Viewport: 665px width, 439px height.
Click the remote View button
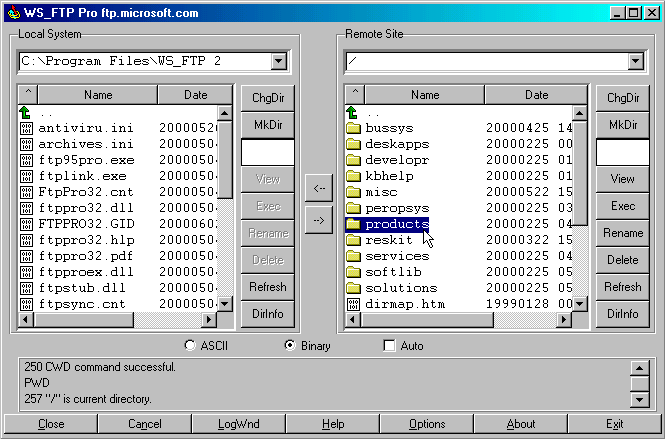623,179
